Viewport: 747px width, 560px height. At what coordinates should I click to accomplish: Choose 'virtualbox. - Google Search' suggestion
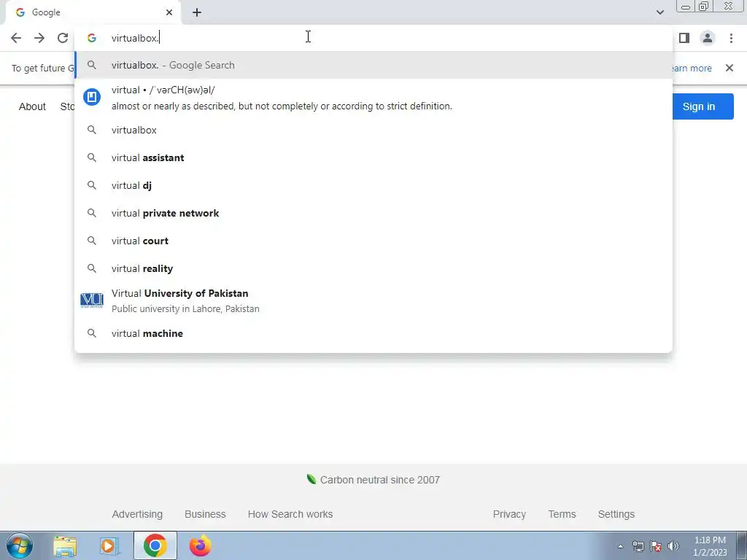coord(373,65)
